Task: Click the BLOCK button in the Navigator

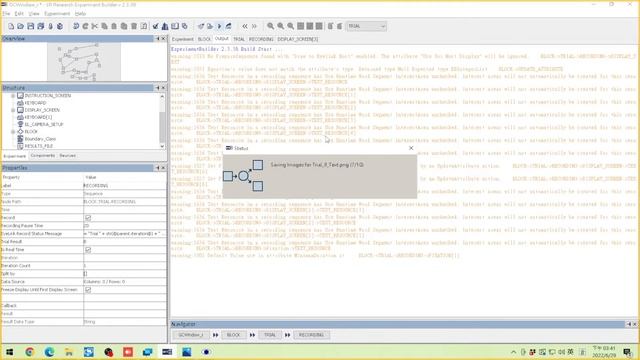Action: click(x=233, y=335)
